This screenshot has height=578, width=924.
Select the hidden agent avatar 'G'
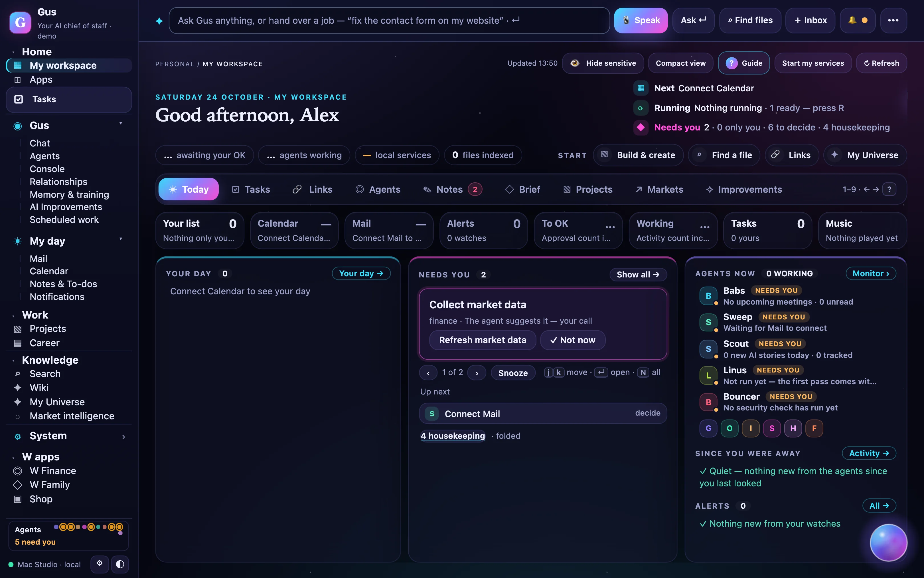coord(708,428)
